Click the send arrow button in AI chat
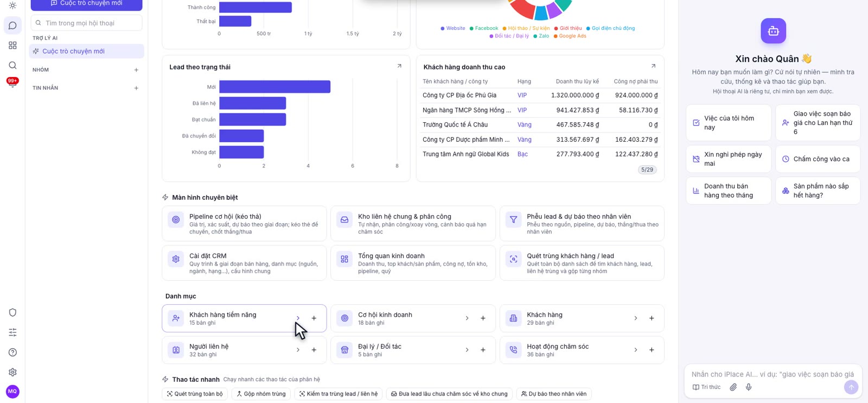This screenshot has height=403, width=868. click(x=851, y=387)
